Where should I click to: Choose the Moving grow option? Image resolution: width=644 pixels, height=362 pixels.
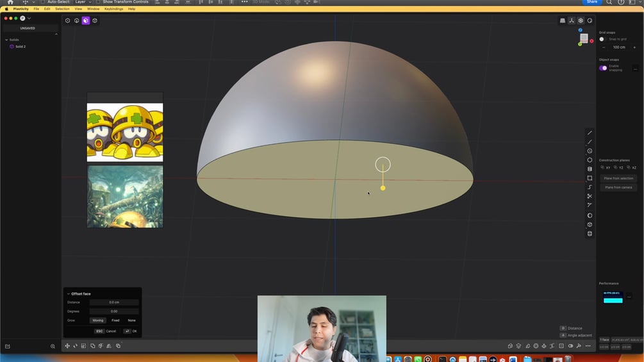pos(98,320)
